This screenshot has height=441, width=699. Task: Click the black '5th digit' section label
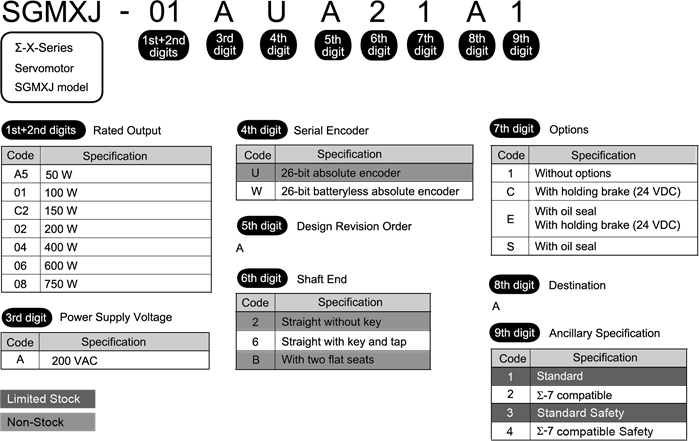click(262, 226)
